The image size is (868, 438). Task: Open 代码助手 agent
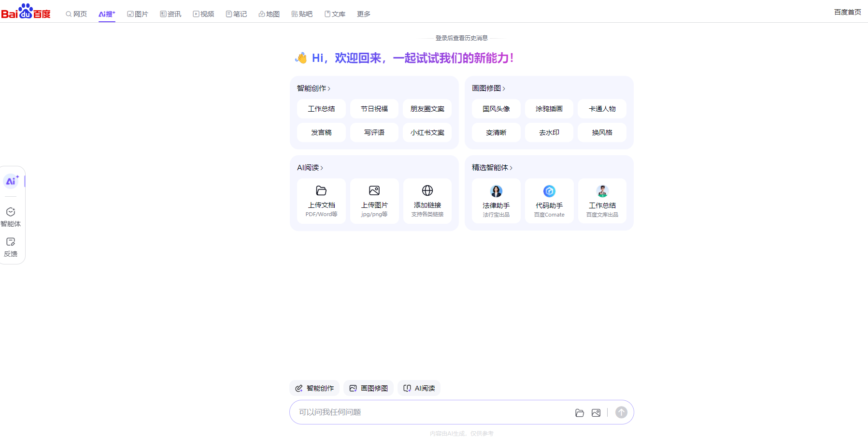point(549,201)
